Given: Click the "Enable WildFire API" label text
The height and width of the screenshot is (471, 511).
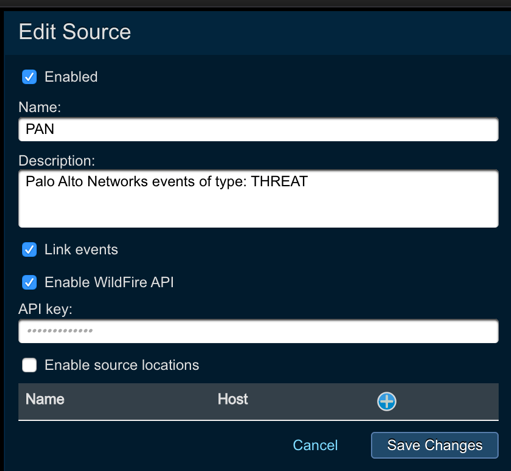Looking at the screenshot, I should [109, 282].
